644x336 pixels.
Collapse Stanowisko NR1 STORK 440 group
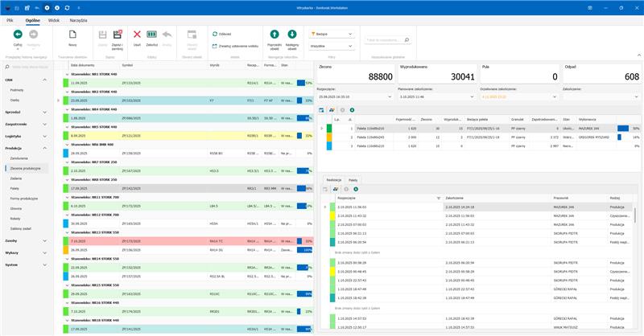67,74
